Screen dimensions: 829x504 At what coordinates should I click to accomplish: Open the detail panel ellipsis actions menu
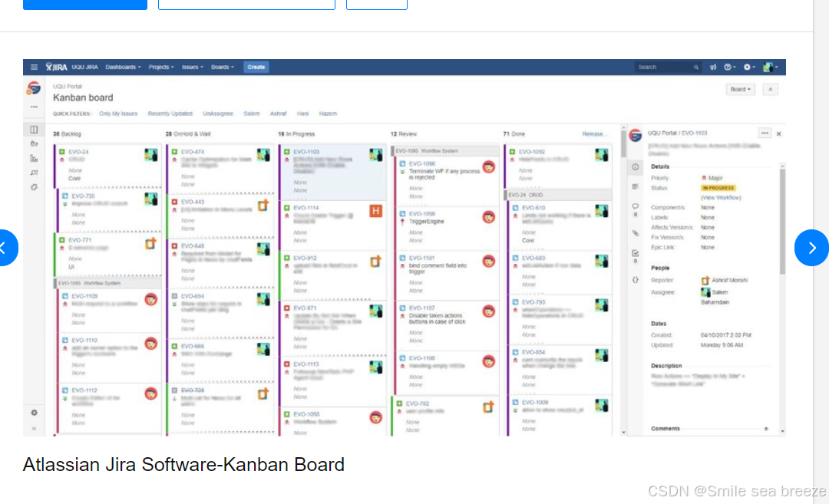[765, 133]
